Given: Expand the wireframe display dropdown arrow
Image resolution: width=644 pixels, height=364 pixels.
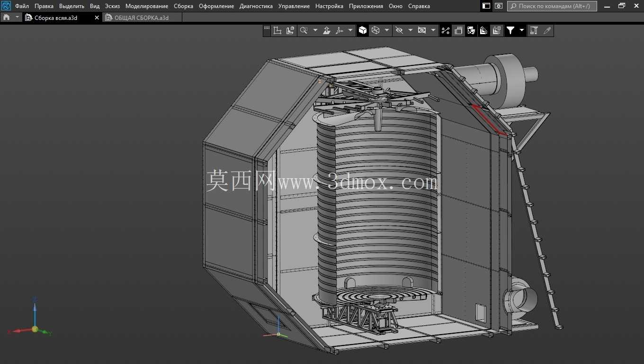Looking at the screenshot, I should [x=386, y=30].
